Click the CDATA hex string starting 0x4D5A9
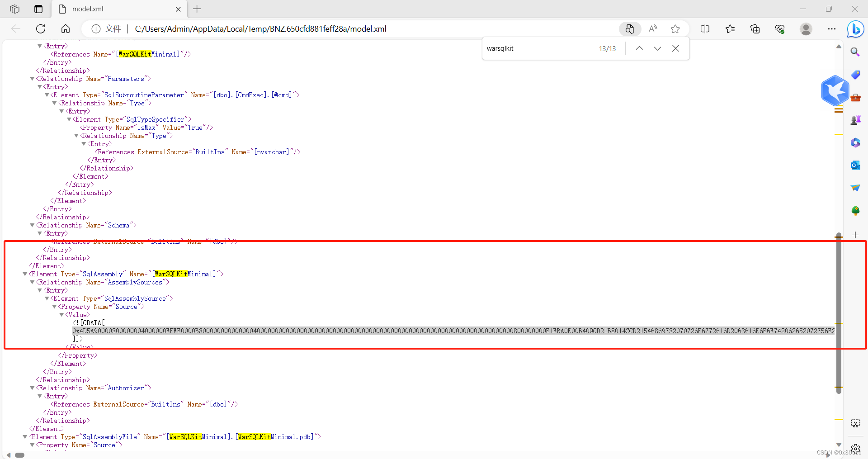This screenshot has height=459, width=868. (453, 331)
